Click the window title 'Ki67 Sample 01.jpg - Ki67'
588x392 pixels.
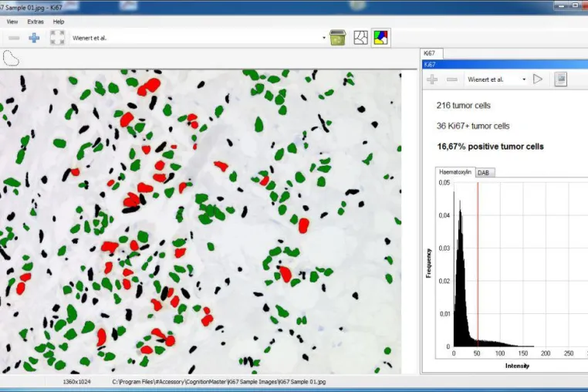(x=31, y=8)
